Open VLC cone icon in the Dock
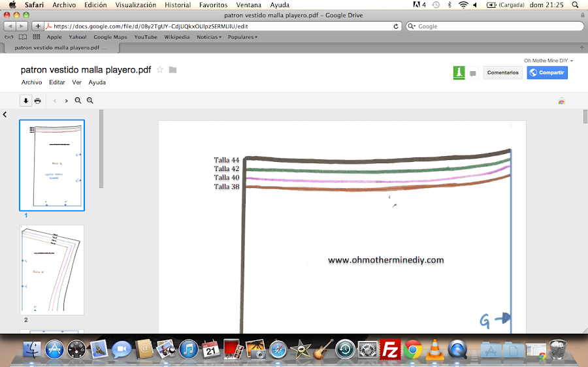Screen dimensions: 588x367 pyautogui.click(x=434, y=349)
